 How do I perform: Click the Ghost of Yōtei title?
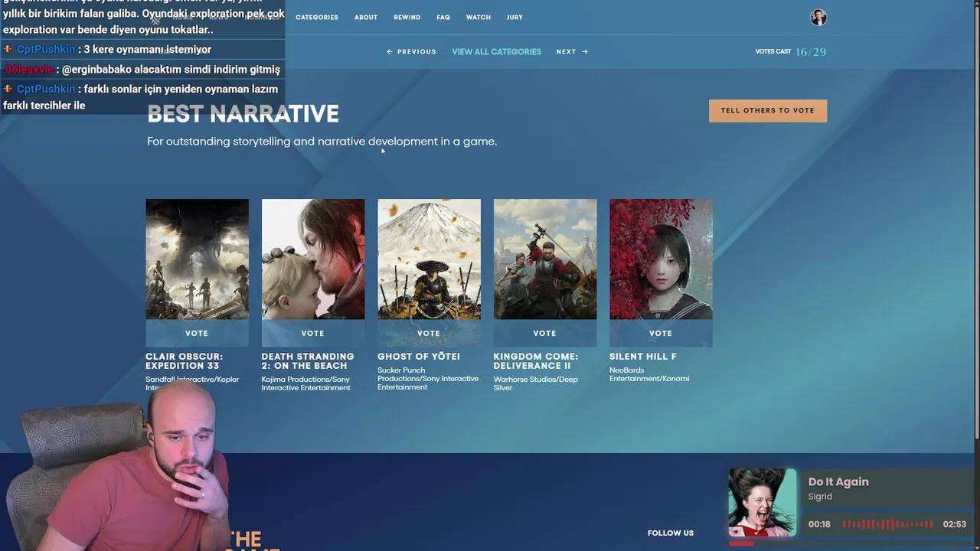[419, 357]
